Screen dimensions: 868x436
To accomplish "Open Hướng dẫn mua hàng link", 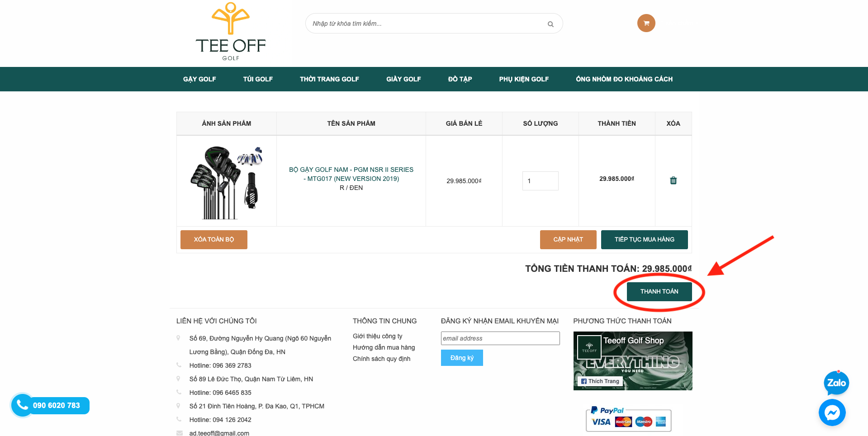I will click(x=384, y=347).
